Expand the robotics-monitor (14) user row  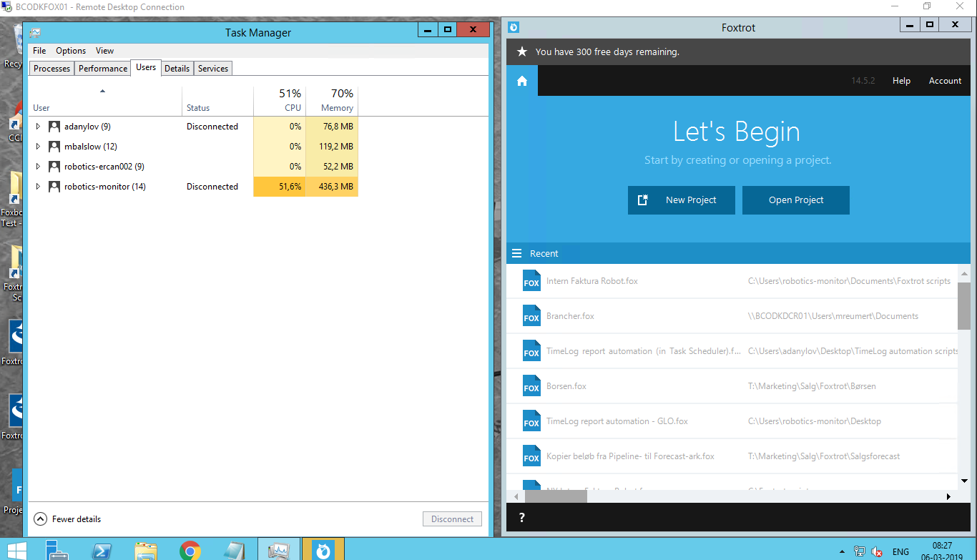coord(38,187)
